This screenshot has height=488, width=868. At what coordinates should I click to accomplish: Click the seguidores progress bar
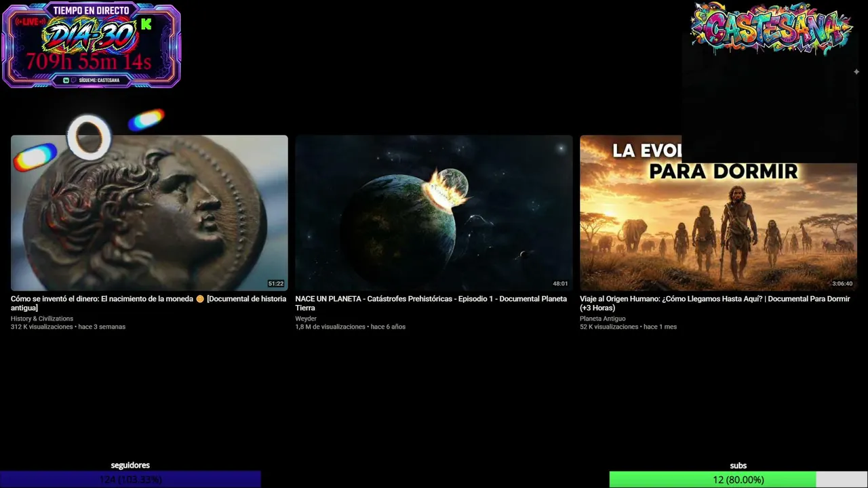[130, 479]
